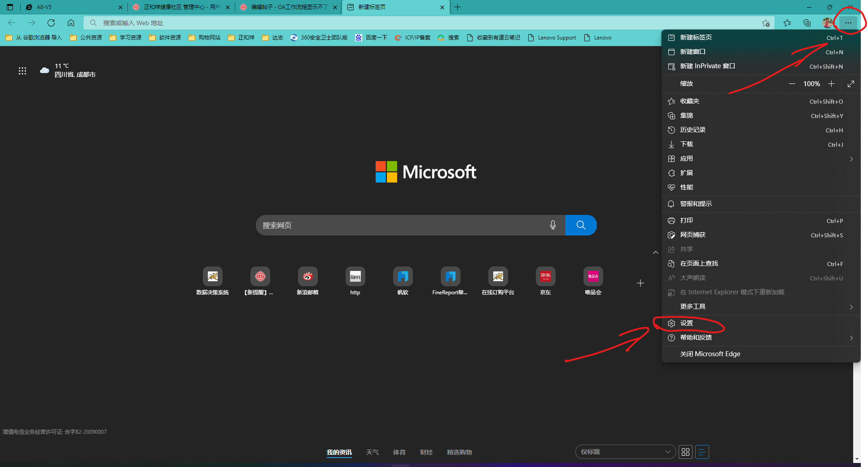Screen dimensions: 868x467
Task: Open 帆软 quick link tile
Action: pyautogui.click(x=403, y=281)
